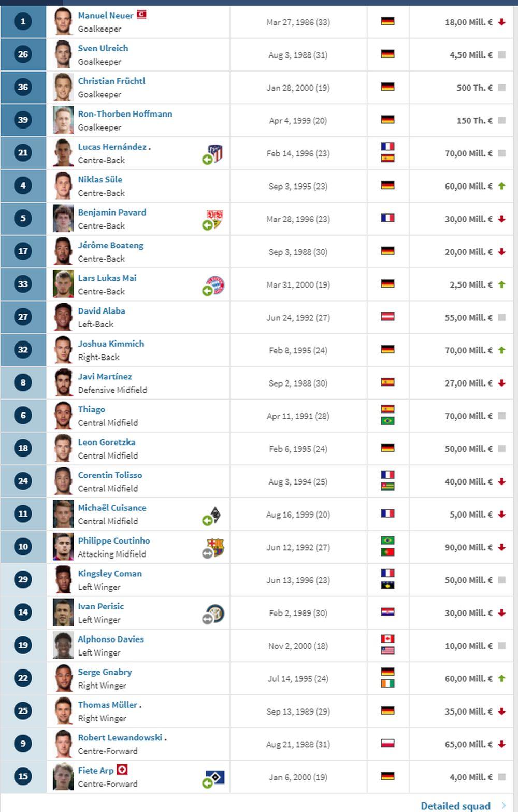Click the Mönchengladbach crest beside Michaël Cuisance
The height and width of the screenshot is (812, 518).
pos(215,514)
